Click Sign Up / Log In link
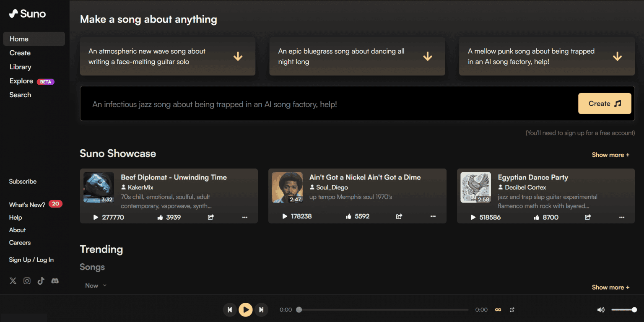The width and height of the screenshot is (644, 322). (31, 260)
